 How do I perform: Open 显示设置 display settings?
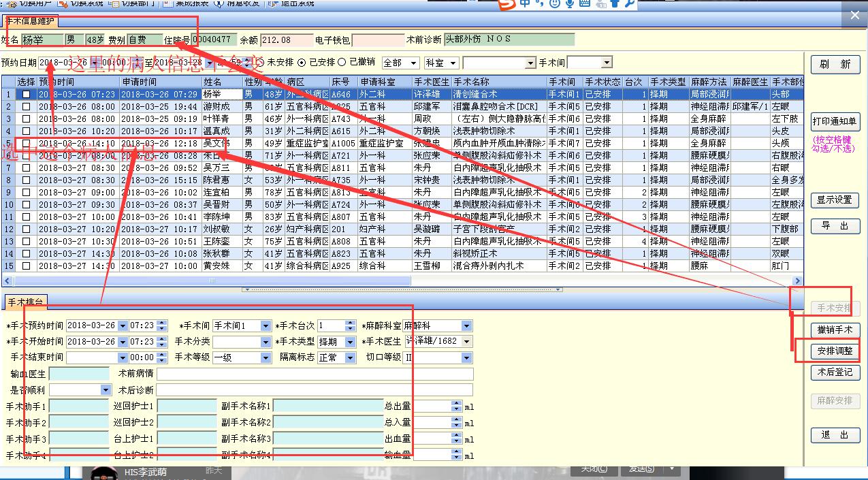(835, 200)
